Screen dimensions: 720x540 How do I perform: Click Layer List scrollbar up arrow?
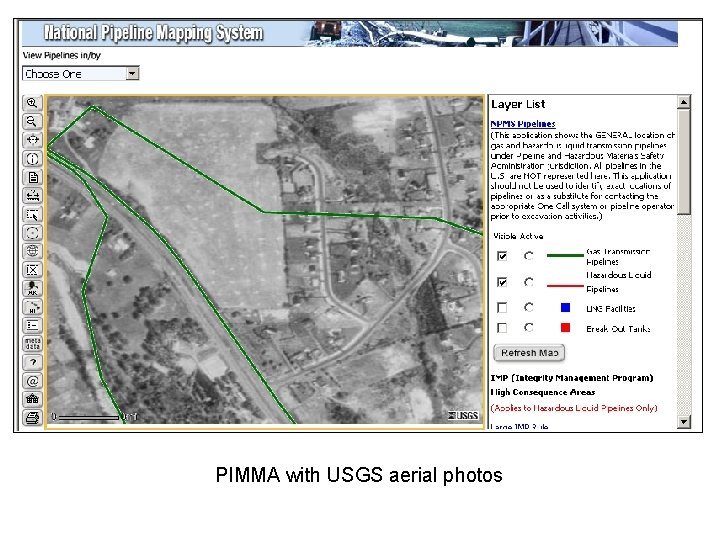point(684,102)
